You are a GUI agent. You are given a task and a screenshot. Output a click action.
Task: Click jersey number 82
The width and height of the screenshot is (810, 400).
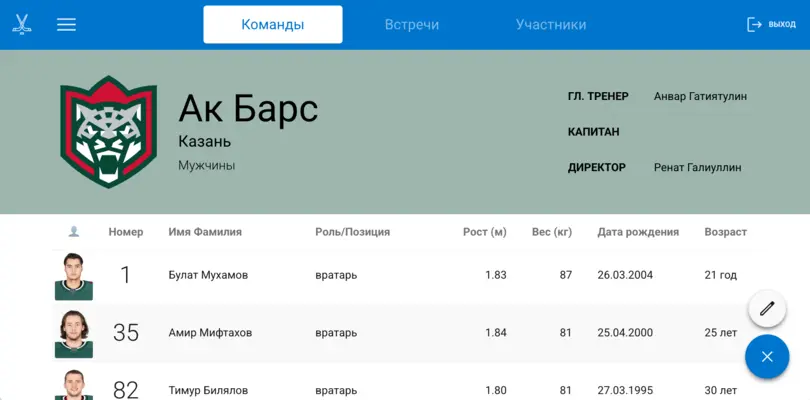pyautogui.click(x=126, y=390)
